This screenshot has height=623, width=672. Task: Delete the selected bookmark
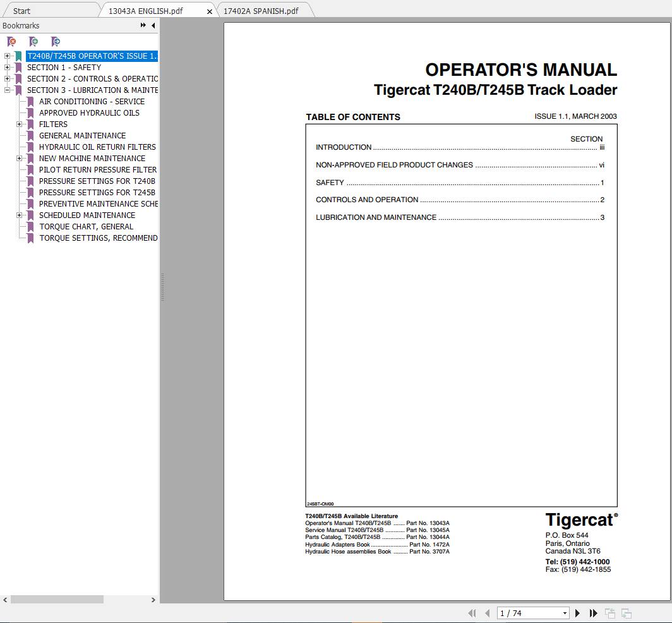(11, 41)
